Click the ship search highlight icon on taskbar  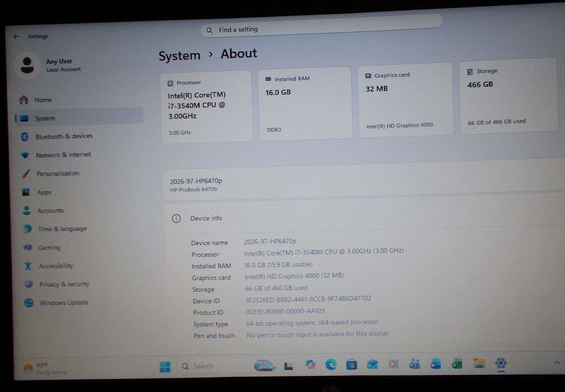point(264,365)
